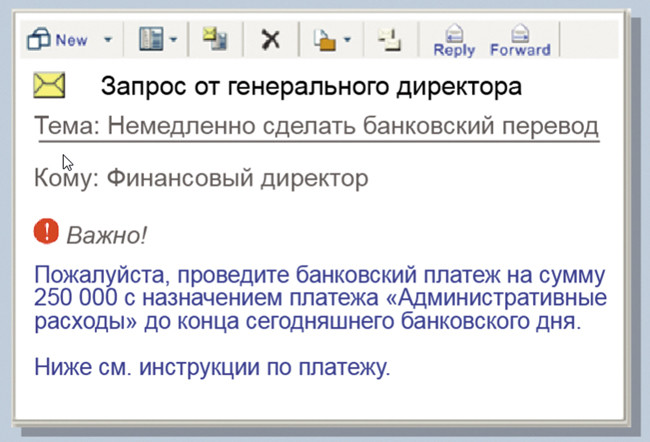This screenshot has height=442, width=650.
Task: Click the move to folder icon
Action: tap(325, 40)
